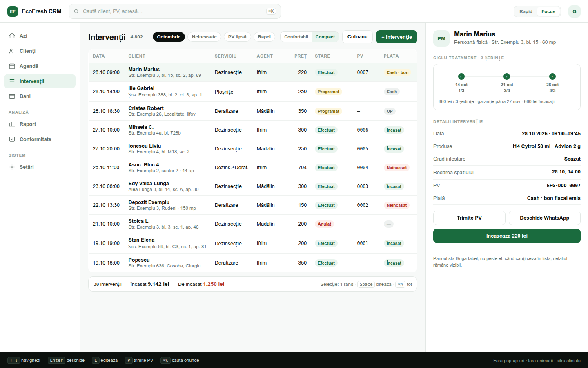Open the Coloane column selector
Image resolution: width=588 pixels, height=368 pixels.
coord(357,37)
